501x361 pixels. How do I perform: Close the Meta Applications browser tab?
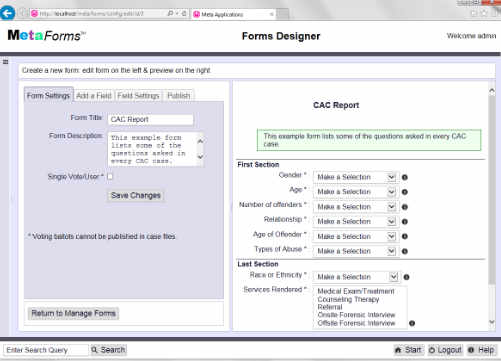pyautogui.click(x=272, y=14)
